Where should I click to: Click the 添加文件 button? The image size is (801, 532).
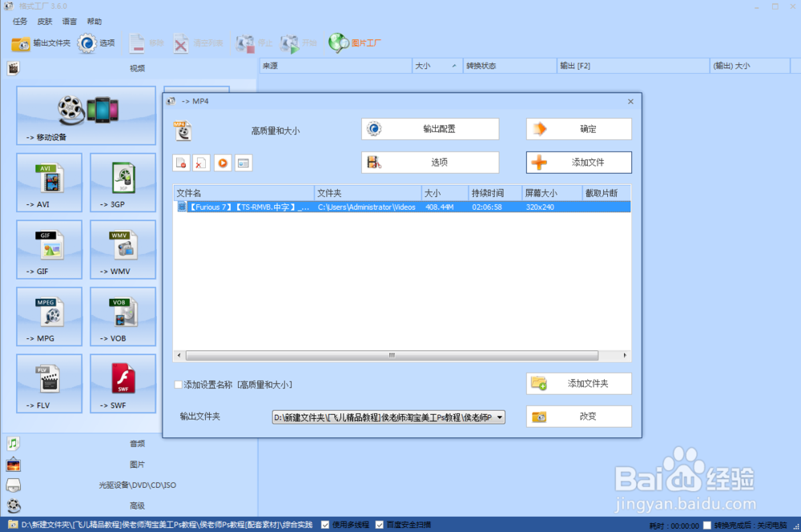[579, 163]
